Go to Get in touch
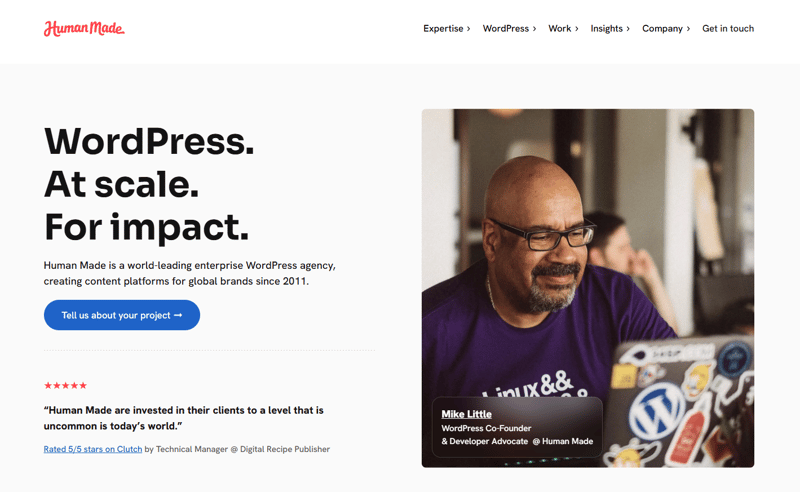The height and width of the screenshot is (492, 800). pos(728,29)
